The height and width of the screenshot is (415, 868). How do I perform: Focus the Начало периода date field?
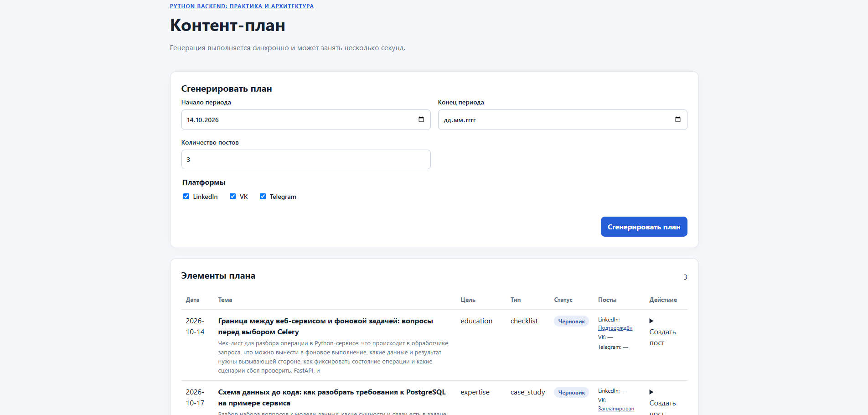[306, 120]
